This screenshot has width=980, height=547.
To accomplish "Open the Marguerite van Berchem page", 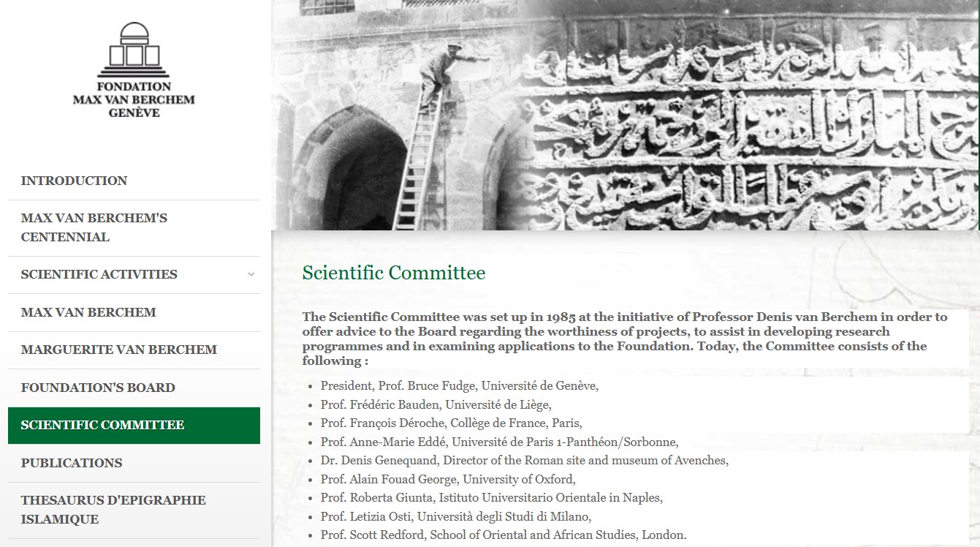I will point(118,350).
